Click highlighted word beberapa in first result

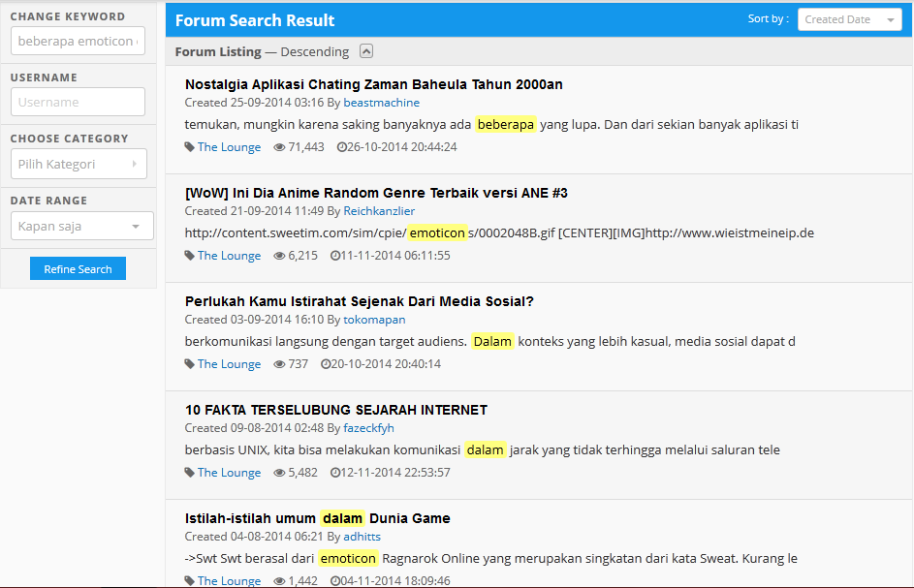pos(505,124)
